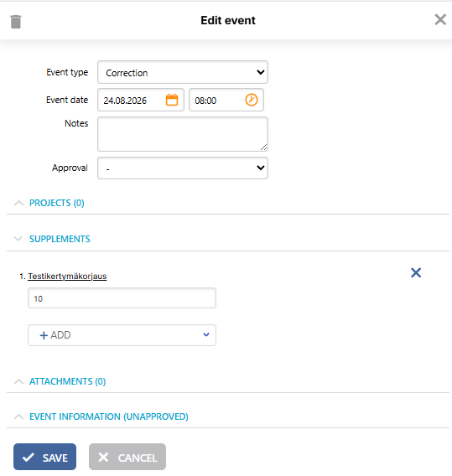The width and height of the screenshot is (452, 476).
Task: Expand the PROJECTS (0) section
Action: click(56, 203)
